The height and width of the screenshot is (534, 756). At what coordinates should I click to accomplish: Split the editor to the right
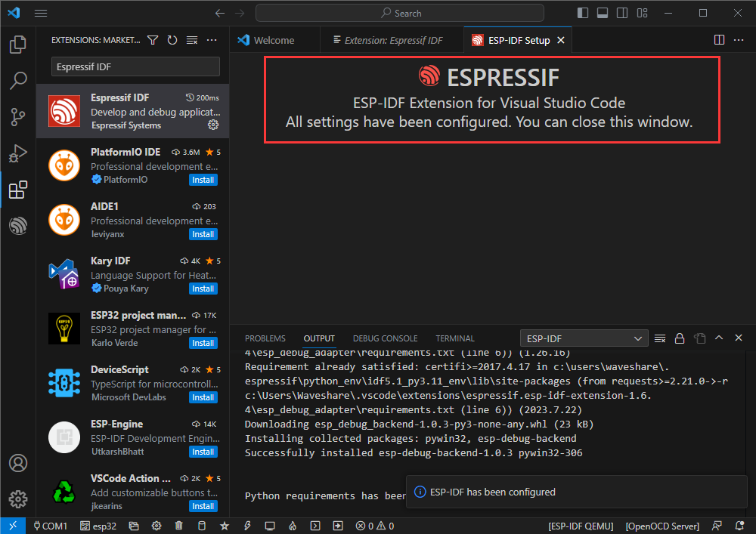719,40
